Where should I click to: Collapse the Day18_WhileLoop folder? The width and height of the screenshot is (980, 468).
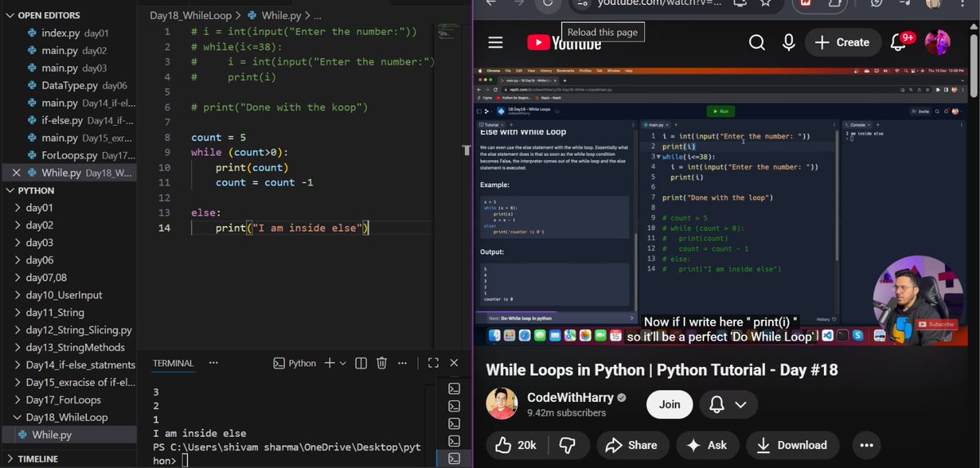[x=68, y=417]
